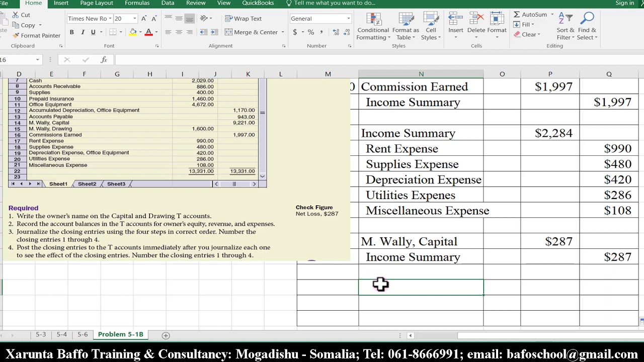The image size is (644, 362).
Task: Toggle Middle Align vertical alignment
Action: [x=179, y=19]
